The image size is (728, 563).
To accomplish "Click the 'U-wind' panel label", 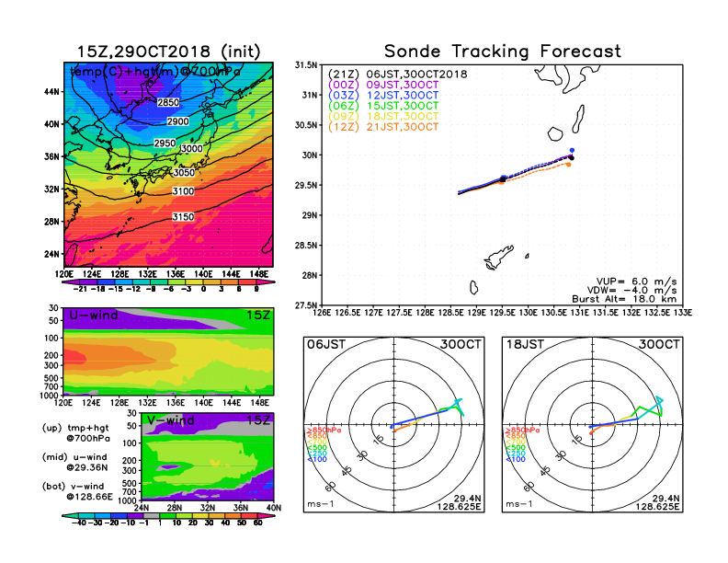I will pos(94,316).
